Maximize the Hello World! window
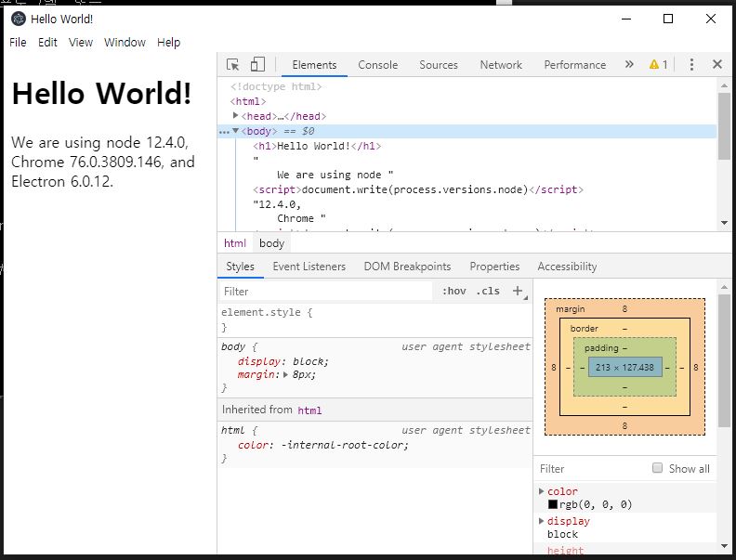736x560 pixels. 668,19
